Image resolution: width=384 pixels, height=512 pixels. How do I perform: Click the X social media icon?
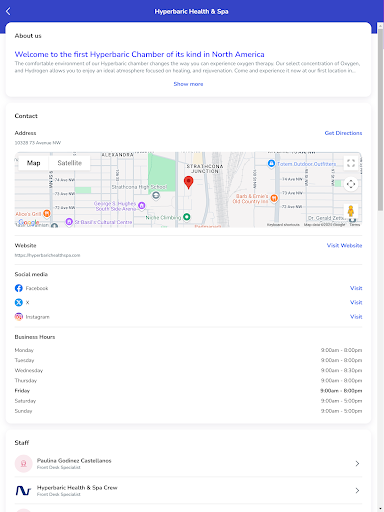(19, 302)
